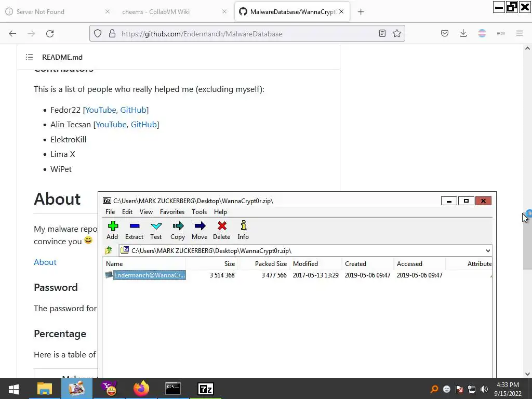Open Alin Tecsan's GitHub link
This screenshot has width=532, height=399.
pos(144,125)
